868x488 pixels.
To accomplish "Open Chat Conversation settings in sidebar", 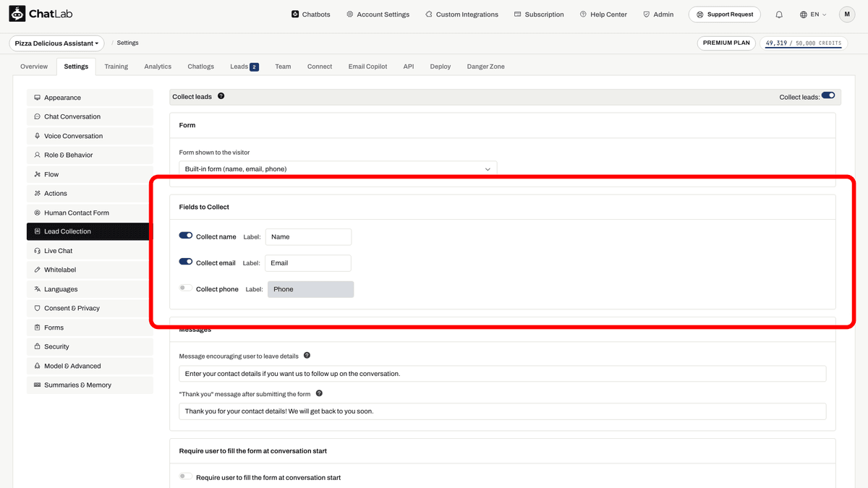I will point(90,116).
